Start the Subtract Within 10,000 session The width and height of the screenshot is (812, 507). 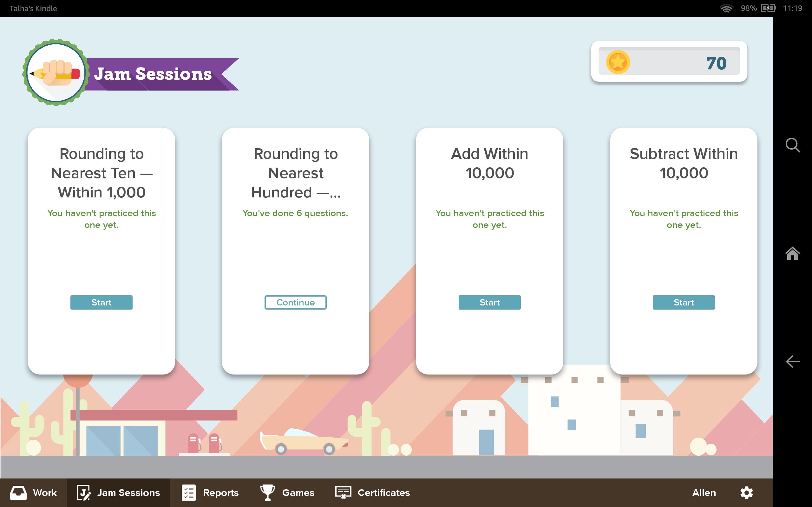tap(684, 302)
